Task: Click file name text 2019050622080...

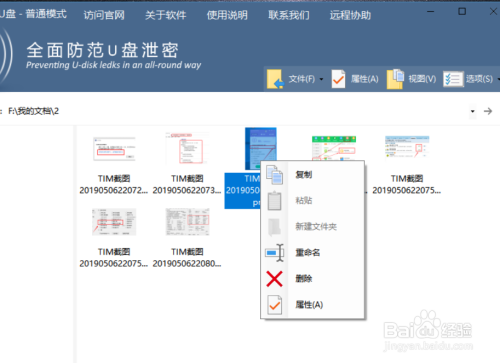Action: tap(187, 264)
